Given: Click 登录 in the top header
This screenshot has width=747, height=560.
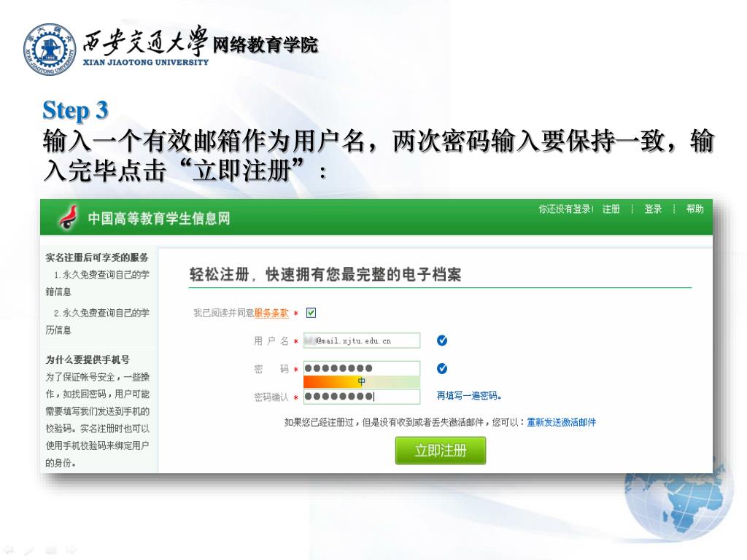Looking at the screenshot, I should tap(653, 209).
